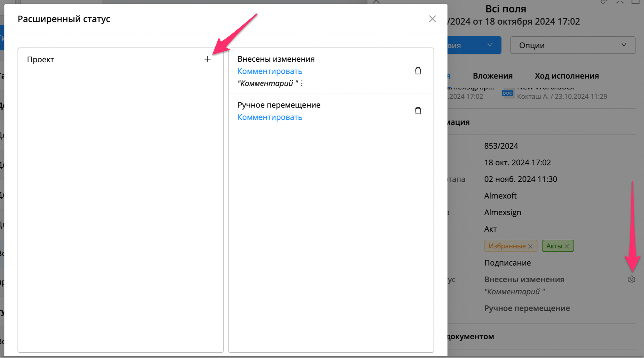Click the Акты tag label
Viewport: 644px width, 358px height.
[554, 246]
